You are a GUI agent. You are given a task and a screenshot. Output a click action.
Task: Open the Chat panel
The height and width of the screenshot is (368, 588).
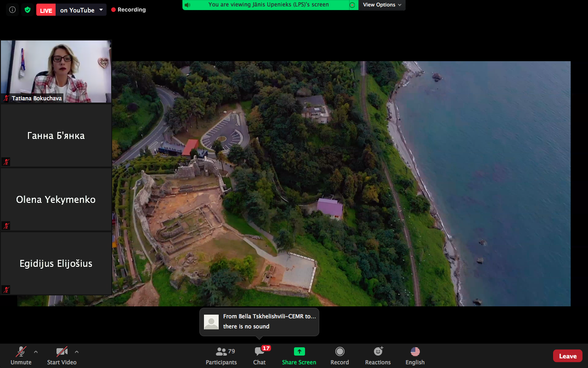(259, 356)
